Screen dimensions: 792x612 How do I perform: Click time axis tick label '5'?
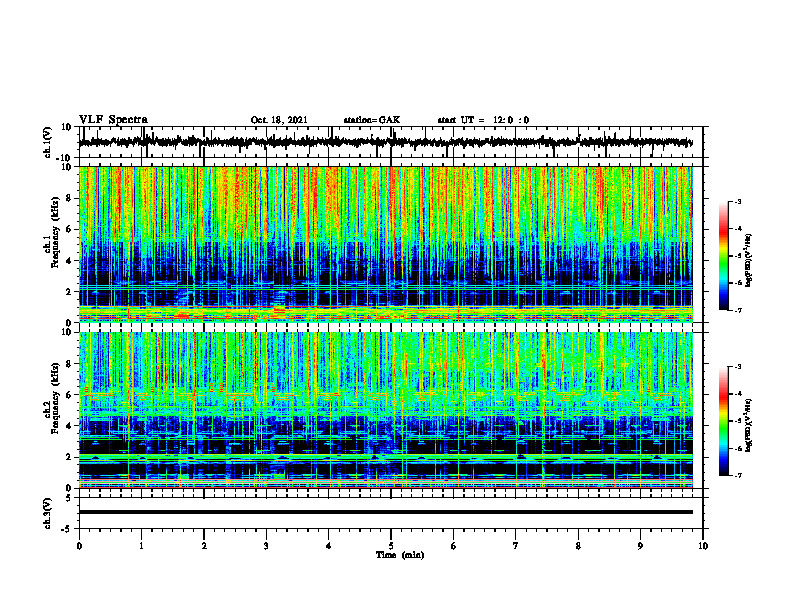pos(391,546)
